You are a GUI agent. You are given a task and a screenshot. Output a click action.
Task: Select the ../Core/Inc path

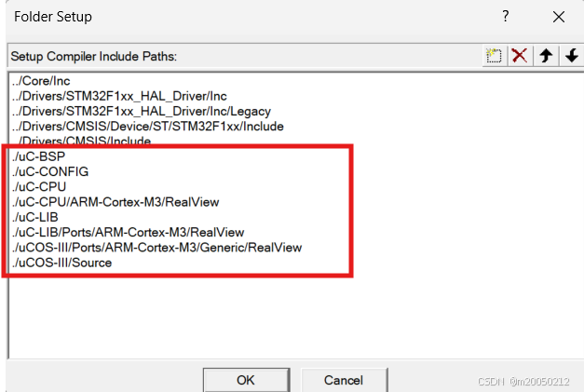pyautogui.click(x=41, y=81)
